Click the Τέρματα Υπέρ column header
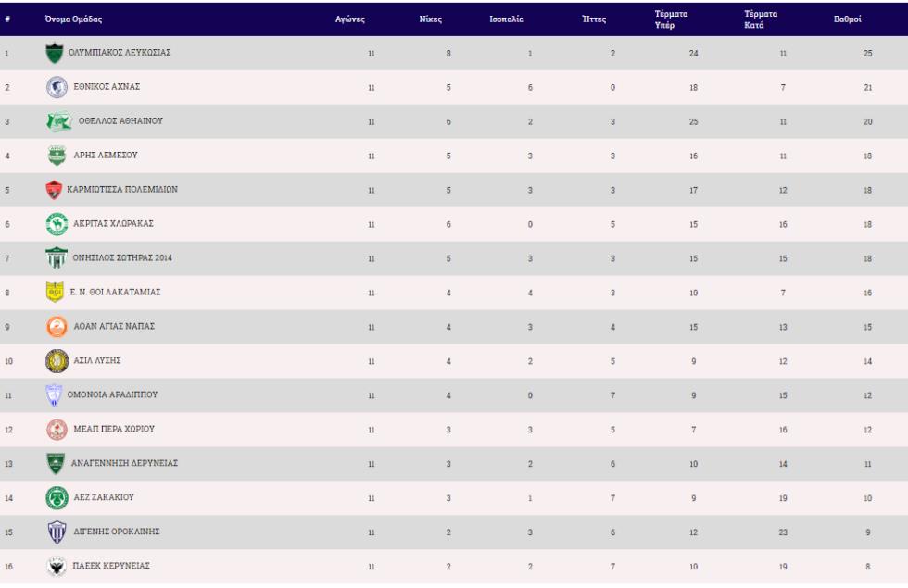This screenshot has width=908, height=588. (671, 19)
